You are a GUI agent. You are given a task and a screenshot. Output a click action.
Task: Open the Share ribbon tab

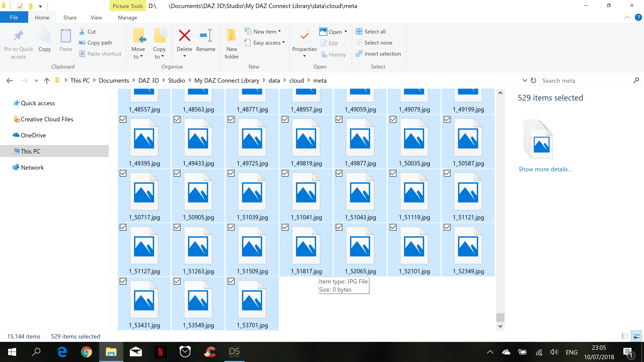[70, 17]
